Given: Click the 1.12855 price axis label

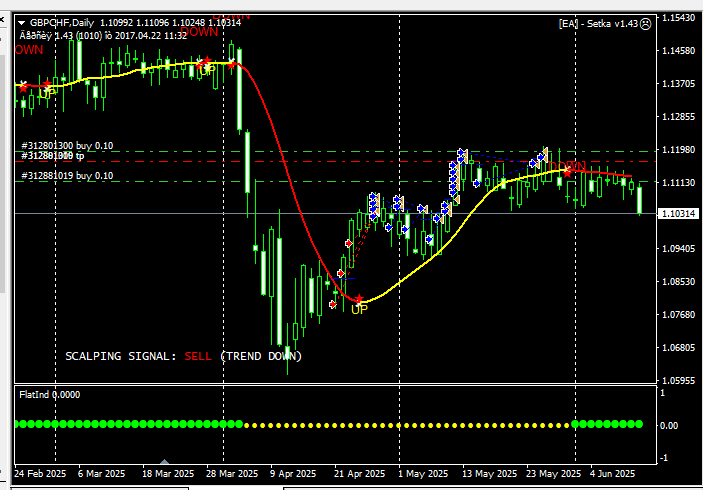Looking at the screenshot, I should (x=679, y=117).
